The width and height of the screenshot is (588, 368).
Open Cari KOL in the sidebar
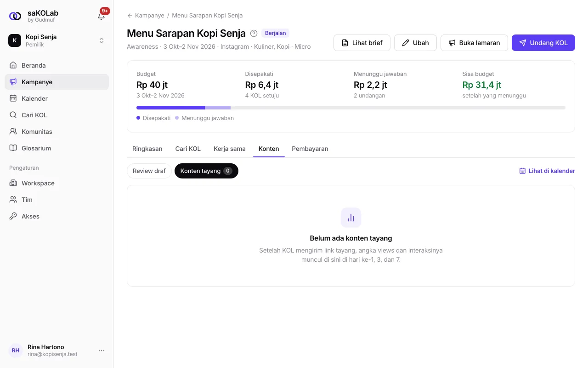57,115
